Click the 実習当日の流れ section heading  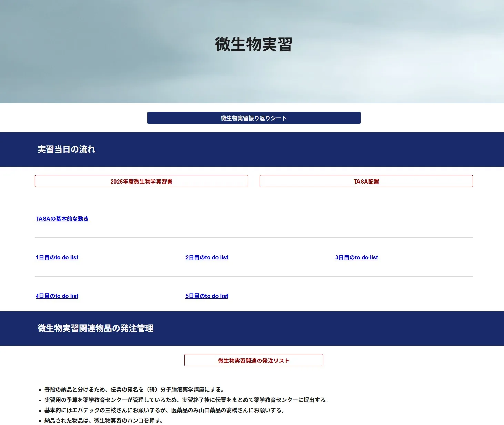click(67, 149)
